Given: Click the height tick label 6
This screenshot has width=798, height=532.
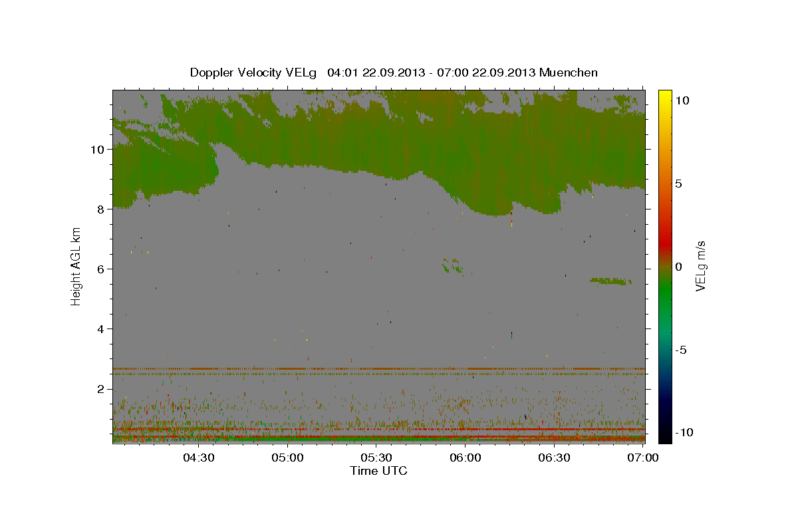Looking at the screenshot, I should point(101,269).
